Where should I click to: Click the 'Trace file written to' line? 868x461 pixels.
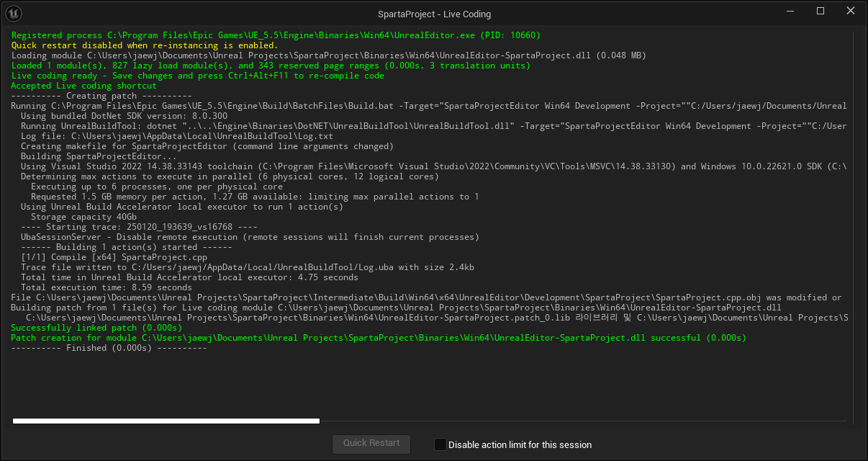(248, 267)
